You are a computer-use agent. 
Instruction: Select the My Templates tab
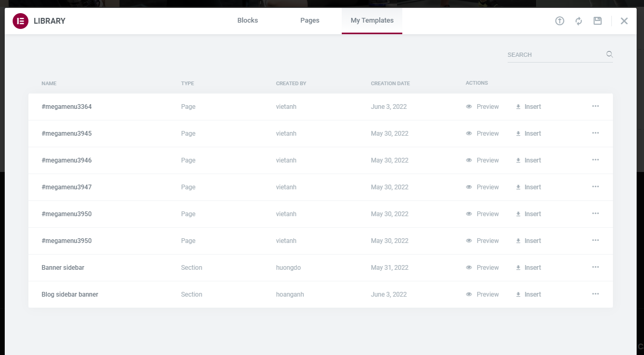(372, 21)
